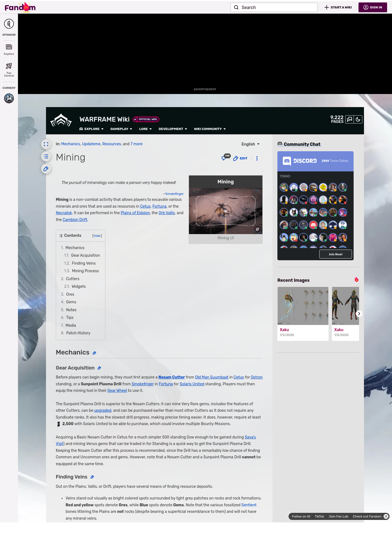Click the Warframe lotus logo
The image size is (392, 545).
pyautogui.click(x=61, y=120)
